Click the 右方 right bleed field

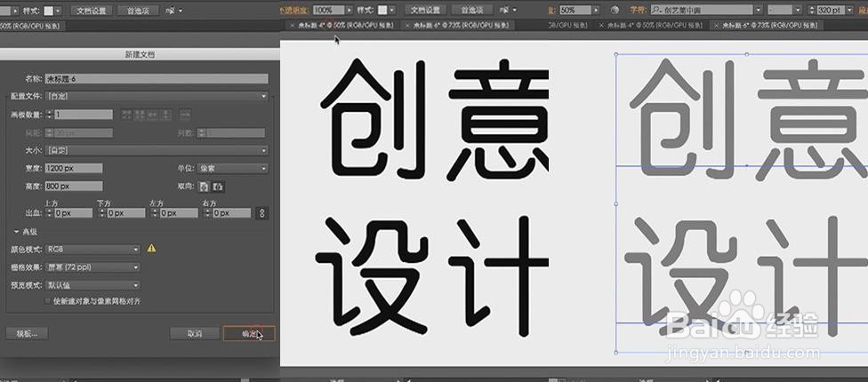(231, 213)
